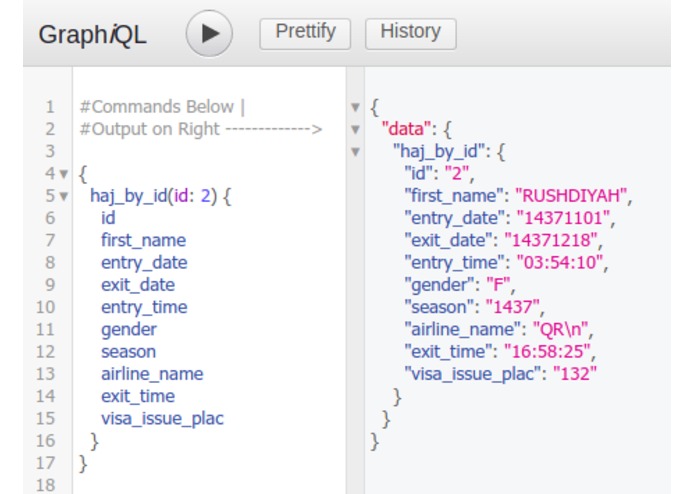This screenshot has height=494, width=695.
Task: Click the #Commands Below comment line
Action: 162,107
